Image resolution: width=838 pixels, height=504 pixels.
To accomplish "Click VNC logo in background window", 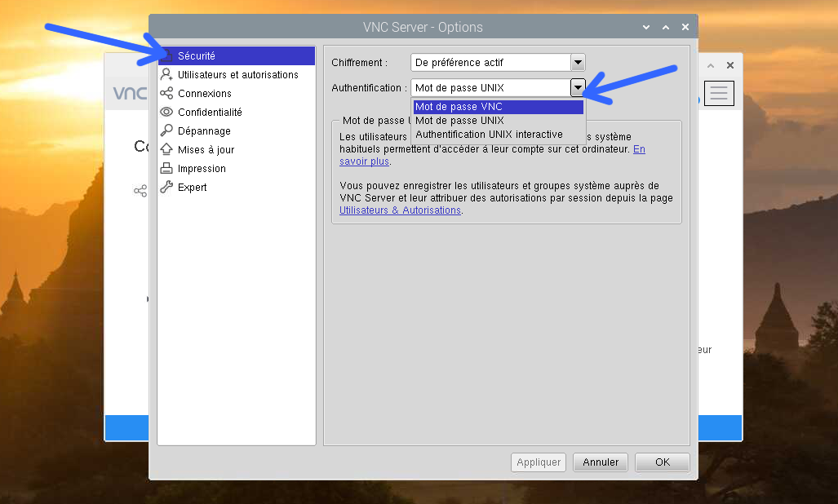I will coord(130,93).
